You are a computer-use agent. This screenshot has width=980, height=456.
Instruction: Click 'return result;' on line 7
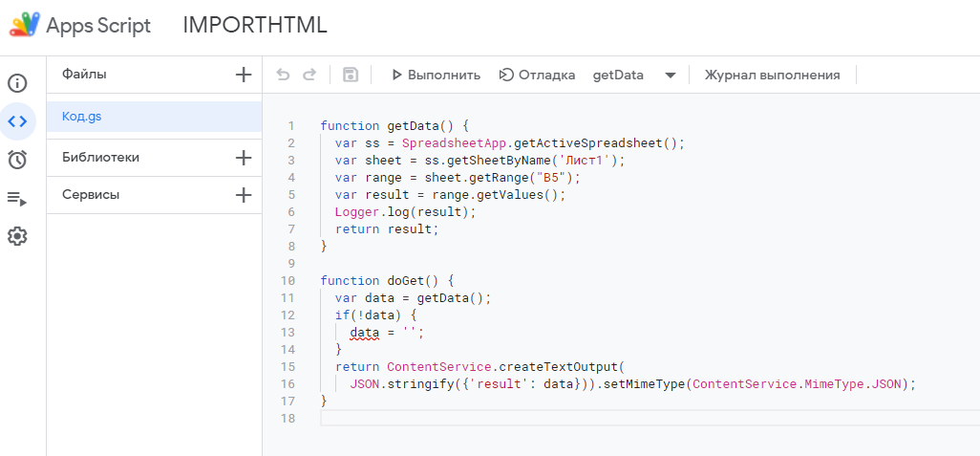tap(388, 228)
